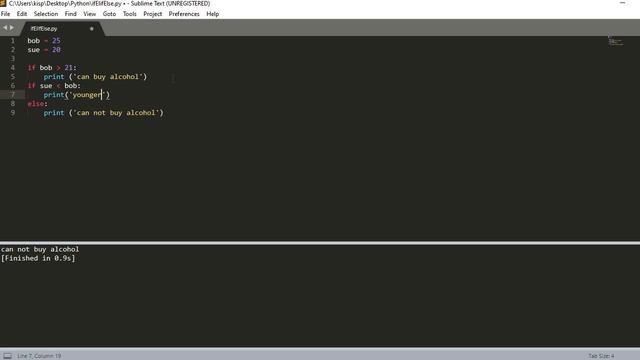Click on 'if sue < bob:' line
640x360 pixels.
pyautogui.click(x=54, y=86)
